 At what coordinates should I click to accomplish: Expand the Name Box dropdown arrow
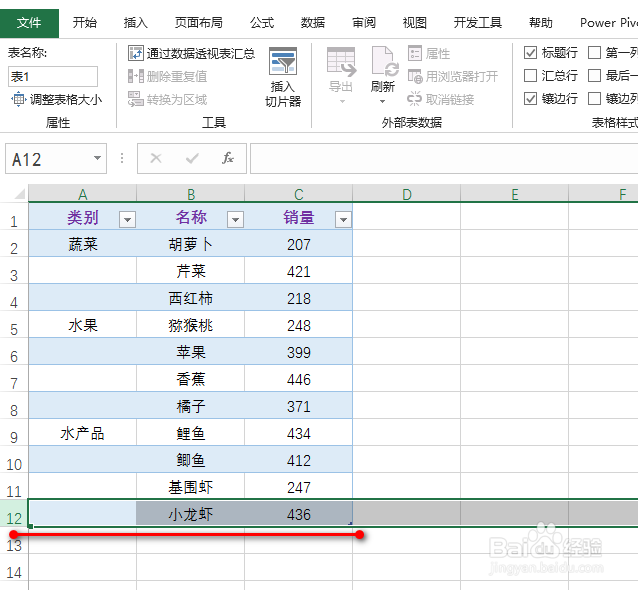point(97,158)
